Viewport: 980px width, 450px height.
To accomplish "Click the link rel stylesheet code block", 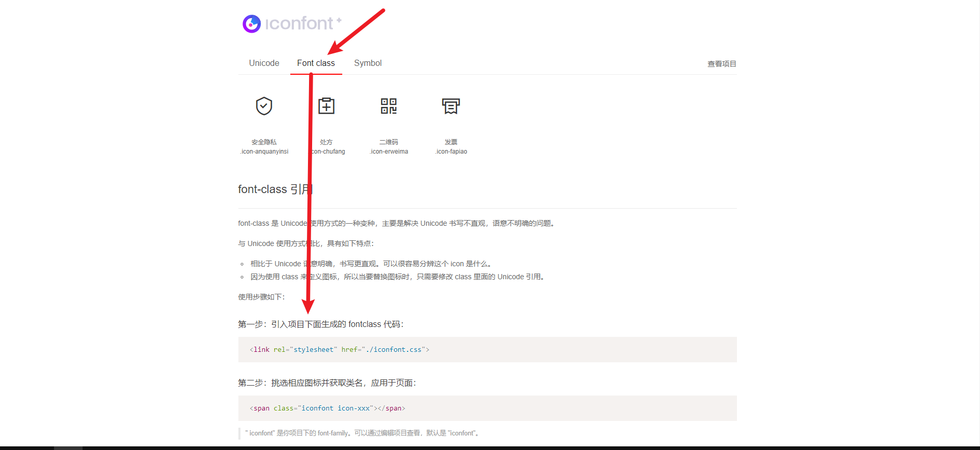I will 487,349.
